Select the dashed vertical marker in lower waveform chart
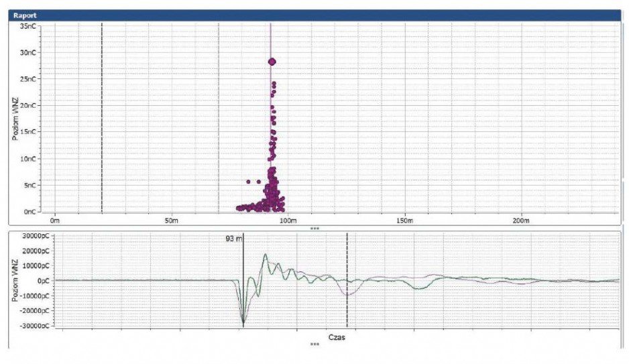 pyautogui.click(x=347, y=280)
